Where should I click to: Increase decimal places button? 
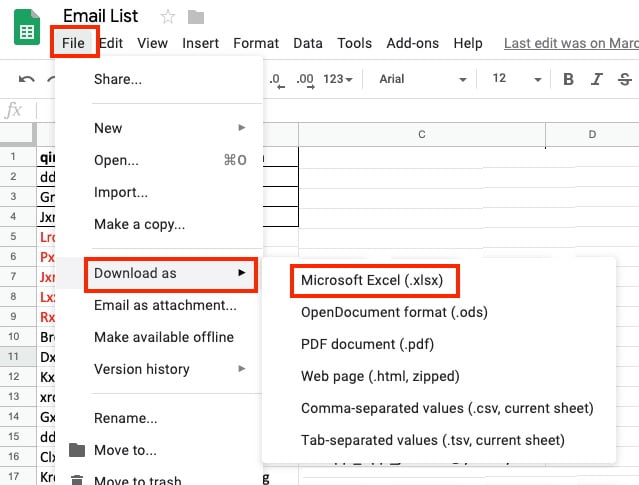click(x=305, y=80)
